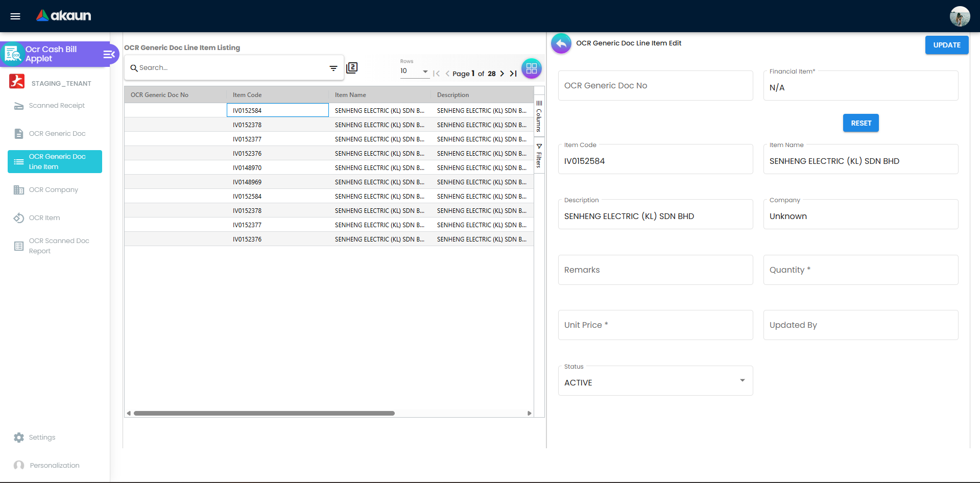Image resolution: width=980 pixels, height=483 pixels.
Task: Click the Quantity input field
Action: pos(861,270)
